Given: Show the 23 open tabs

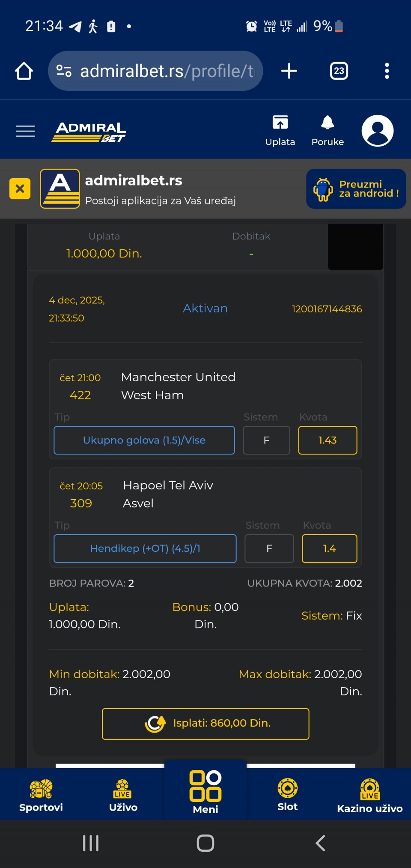Looking at the screenshot, I should pos(339,71).
